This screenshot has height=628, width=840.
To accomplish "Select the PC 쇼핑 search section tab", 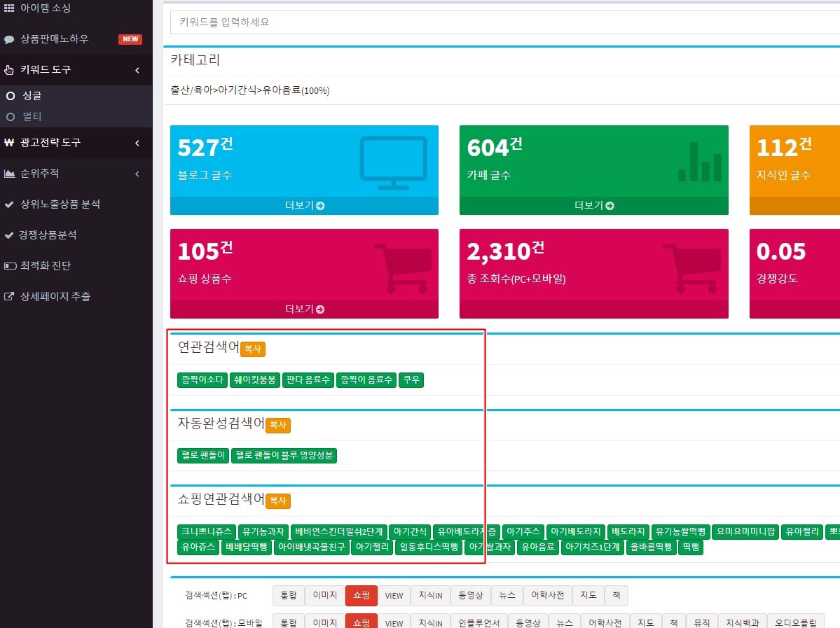I will point(361,595).
